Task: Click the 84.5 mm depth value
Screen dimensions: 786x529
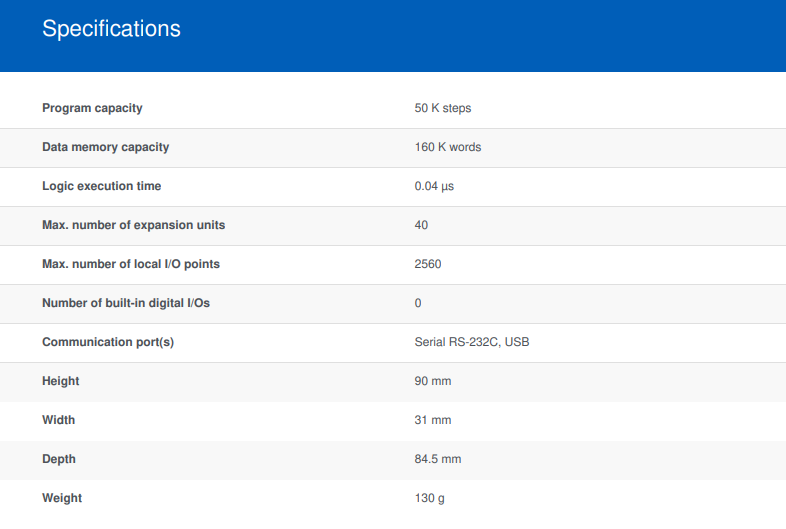Action: click(438, 459)
